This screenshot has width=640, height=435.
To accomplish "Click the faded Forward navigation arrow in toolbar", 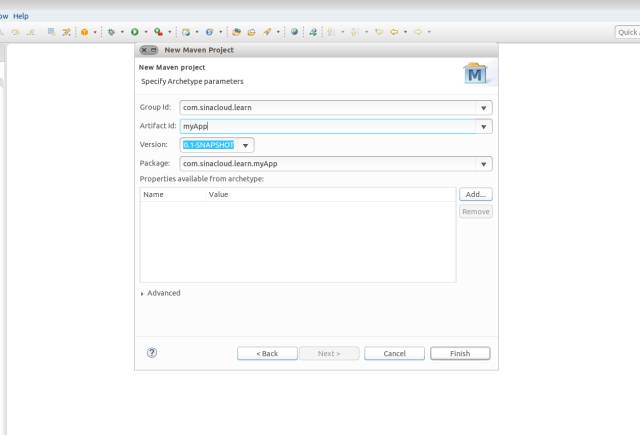I will (x=418, y=32).
